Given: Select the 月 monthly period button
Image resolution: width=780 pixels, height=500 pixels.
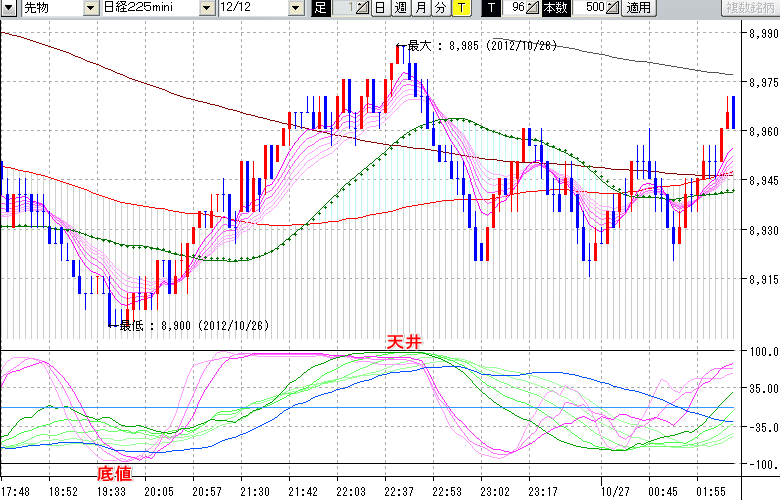Looking at the screenshot, I should coord(420,8).
